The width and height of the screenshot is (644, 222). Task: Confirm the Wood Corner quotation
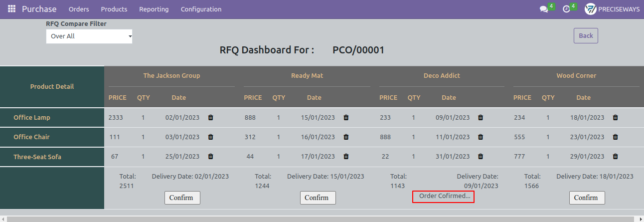(587, 198)
